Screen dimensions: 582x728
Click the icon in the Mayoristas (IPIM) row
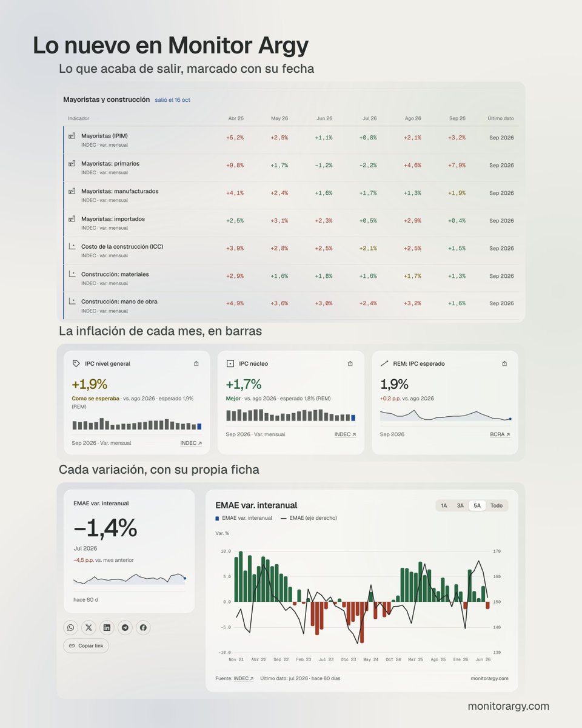click(72, 136)
